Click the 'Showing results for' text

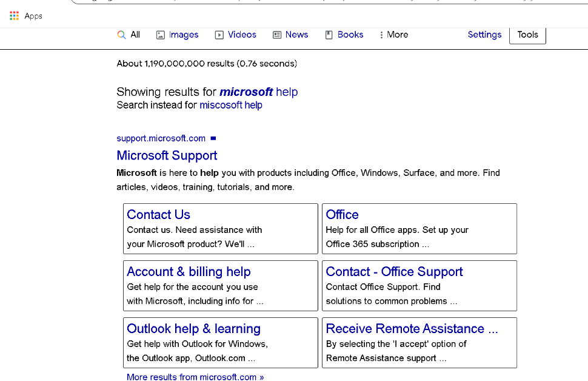(167, 92)
